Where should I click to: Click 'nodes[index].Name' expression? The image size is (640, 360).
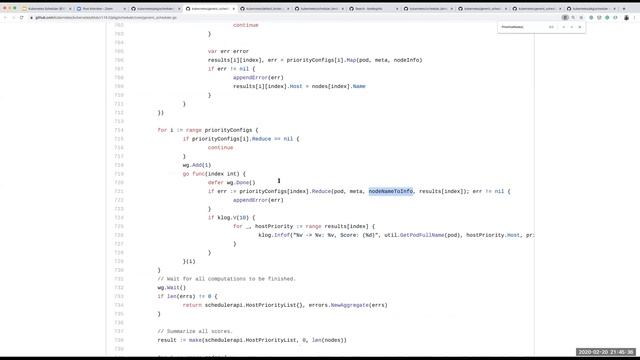(x=338, y=87)
